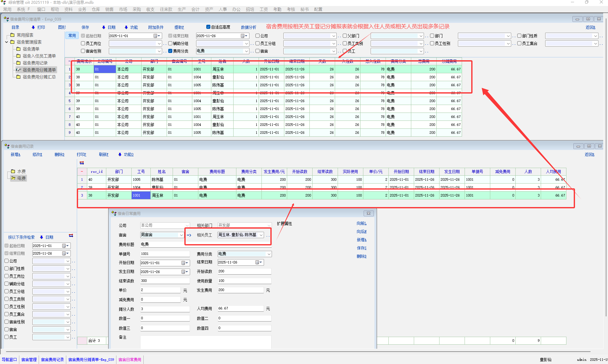The image size is (608, 364).
Task: Open the 销售 menu in menu bar
Action: pos(109,10)
